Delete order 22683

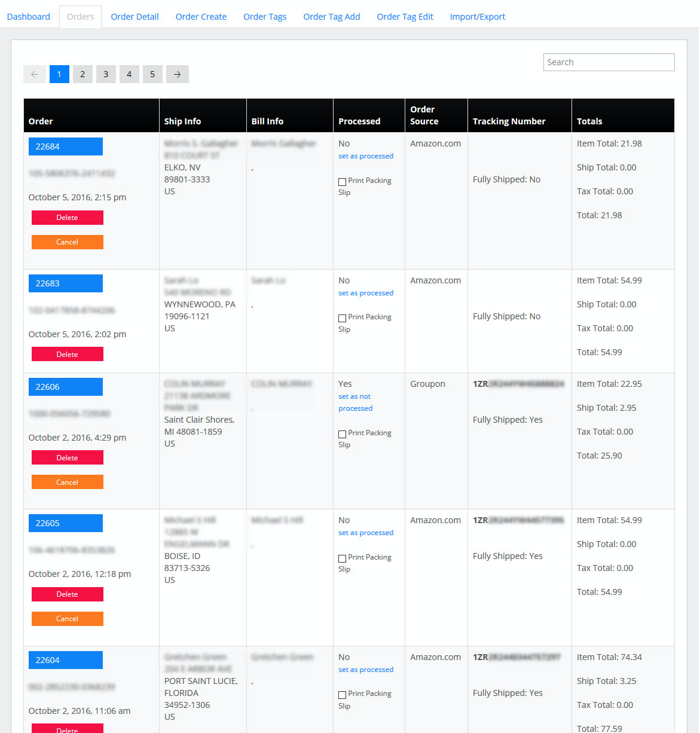(x=67, y=353)
